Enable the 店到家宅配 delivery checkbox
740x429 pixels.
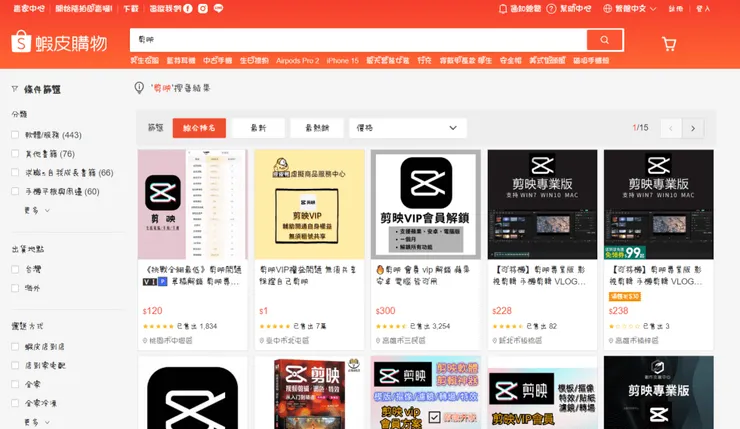click(x=15, y=365)
